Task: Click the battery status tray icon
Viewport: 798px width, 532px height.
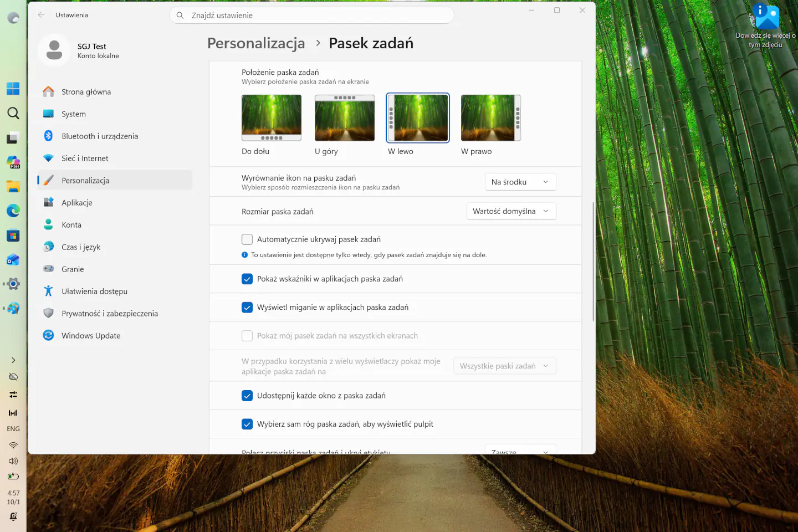Action: pyautogui.click(x=13, y=476)
